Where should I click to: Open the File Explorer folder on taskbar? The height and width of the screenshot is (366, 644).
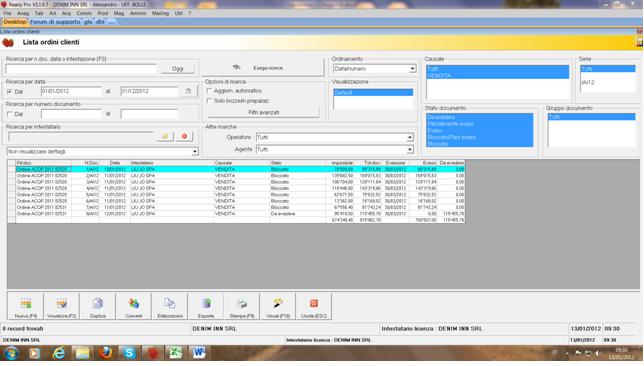coord(82,353)
